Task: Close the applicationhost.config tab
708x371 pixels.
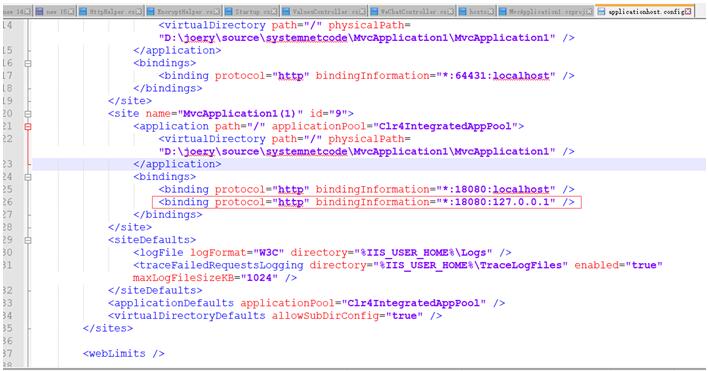Action: (x=688, y=11)
